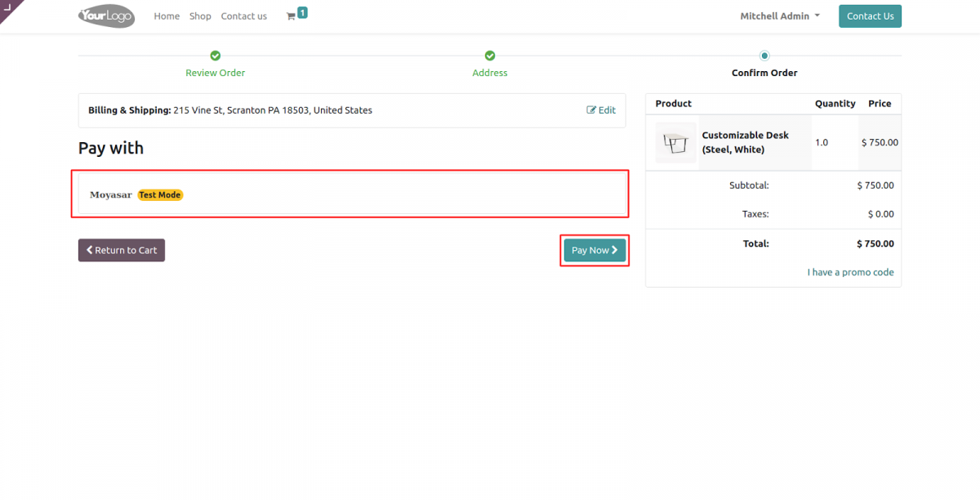Click the Pay Now button
This screenshot has width=980, height=500.
coord(595,250)
